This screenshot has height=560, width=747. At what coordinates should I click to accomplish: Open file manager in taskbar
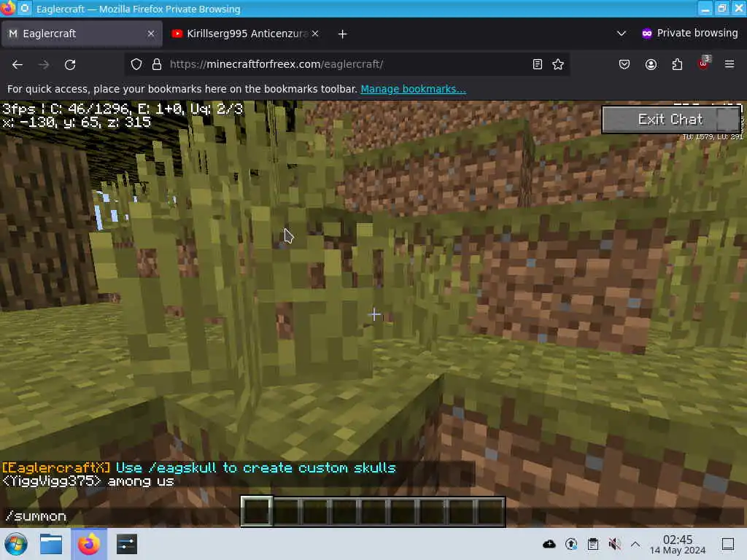pos(51,544)
